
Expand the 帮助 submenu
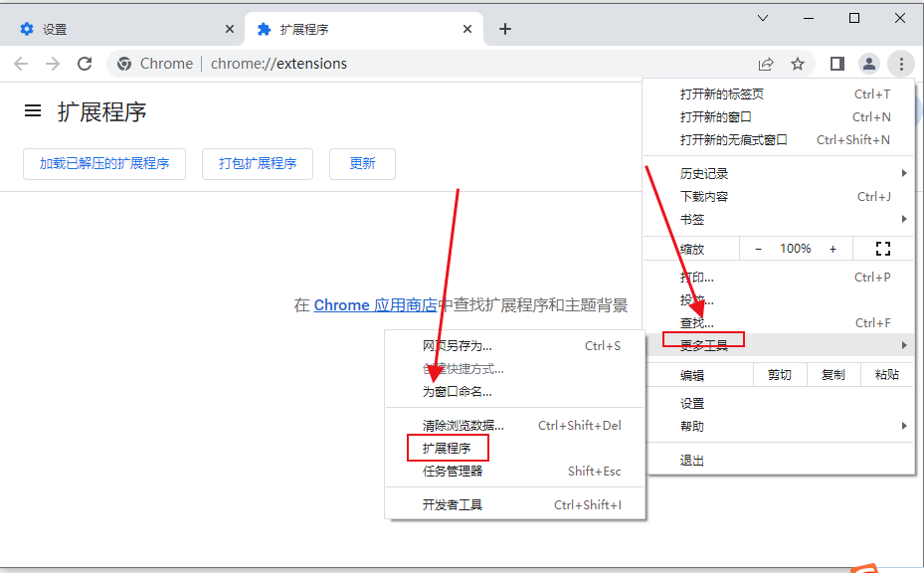click(x=779, y=426)
